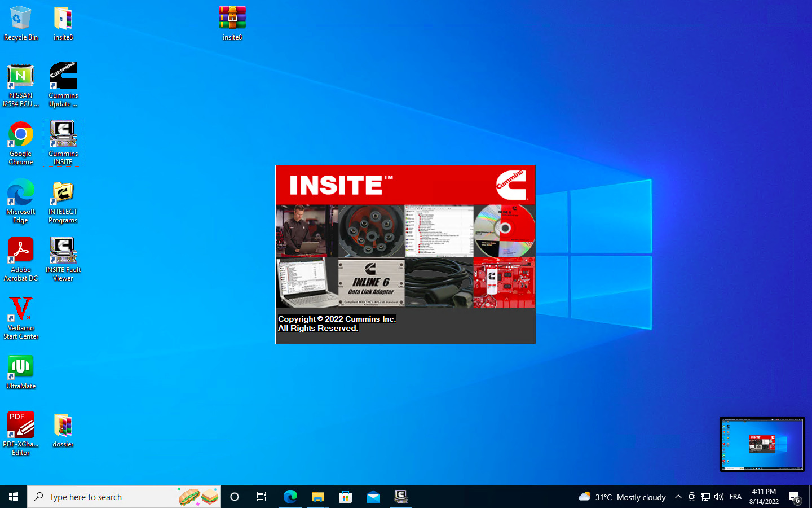Viewport: 812px width, 508px height.
Task: Select the Adobe Acrobat DC shortcut
Action: coord(21,260)
